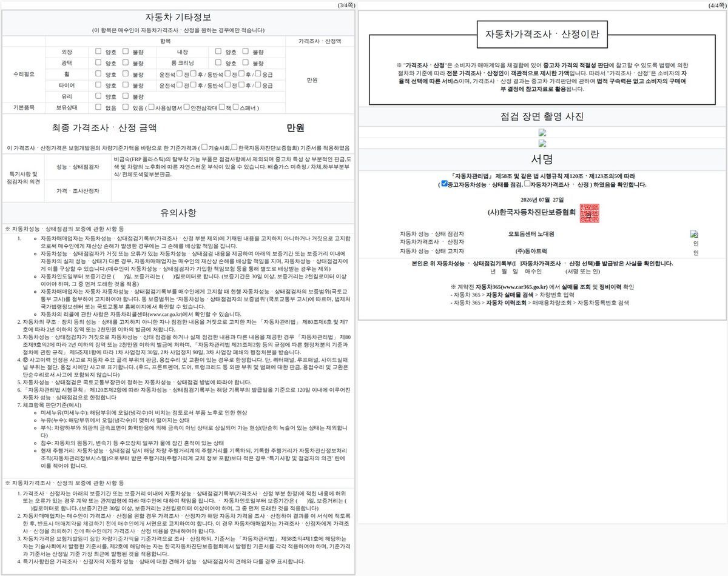Viewport: 728px width, 576px height.
Task: Check 자동차가격조사·산정 checkbox in signature section
Action: coord(527,184)
